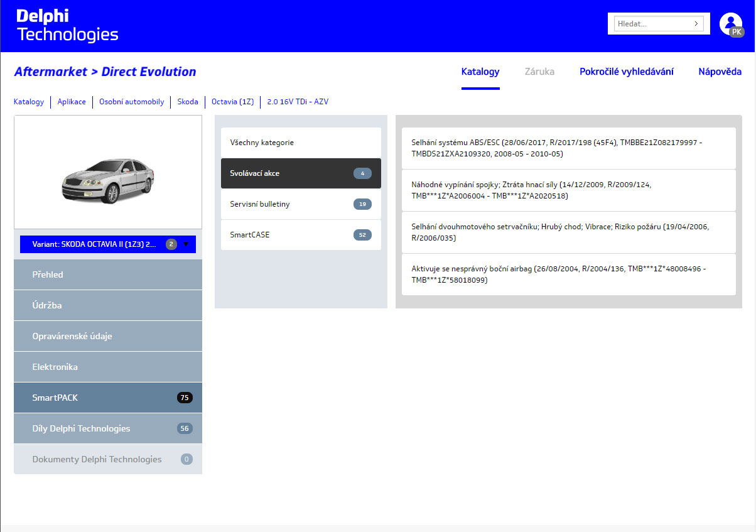
Task: Select Všechny kategorie category
Action: coord(301,143)
